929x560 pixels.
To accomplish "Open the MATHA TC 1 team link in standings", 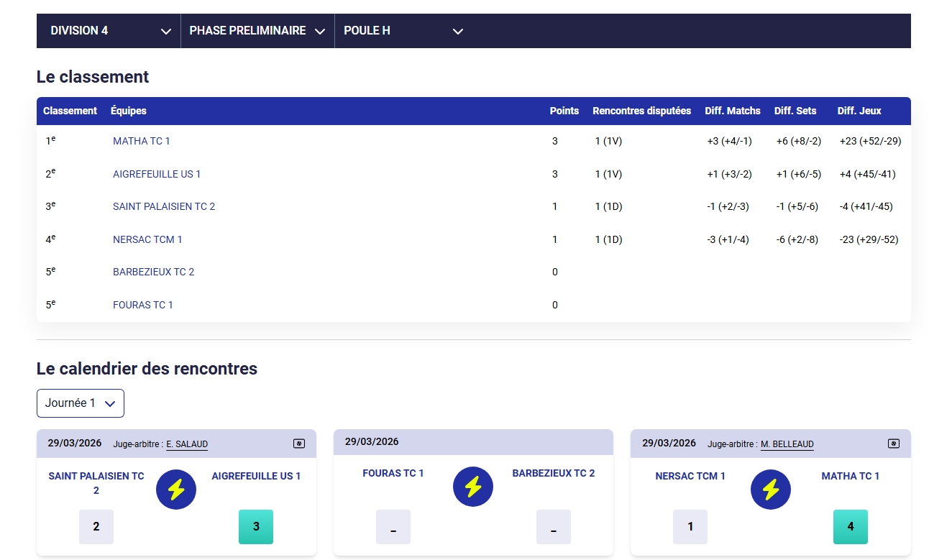I will (142, 141).
